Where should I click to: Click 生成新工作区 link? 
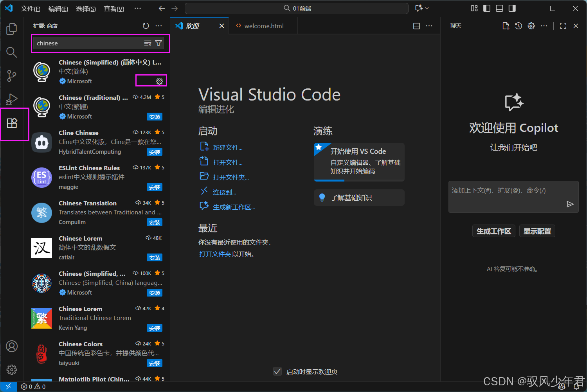[234, 207]
